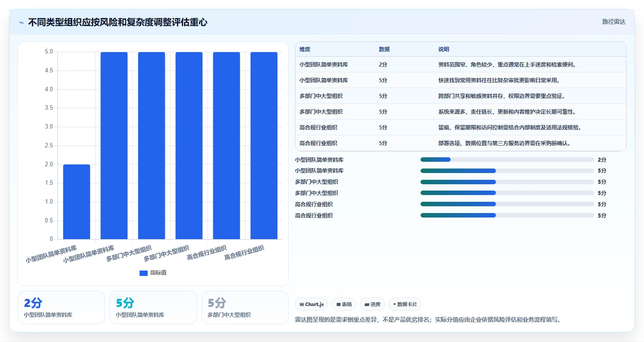Select the 进度 chip
Screen dimensions: 644x342
click(x=372, y=304)
